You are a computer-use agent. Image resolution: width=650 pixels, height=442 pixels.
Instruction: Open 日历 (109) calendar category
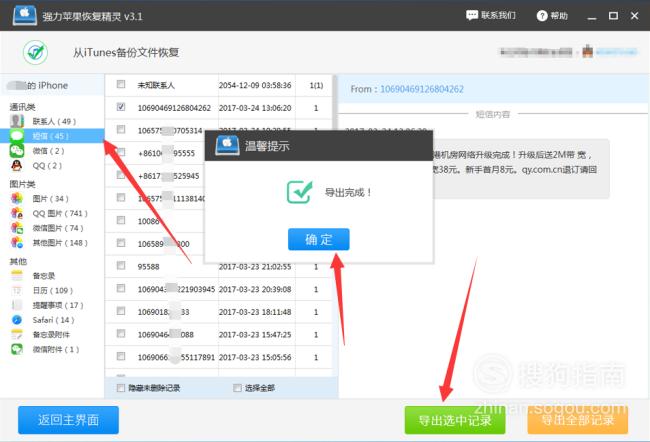pos(41,290)
